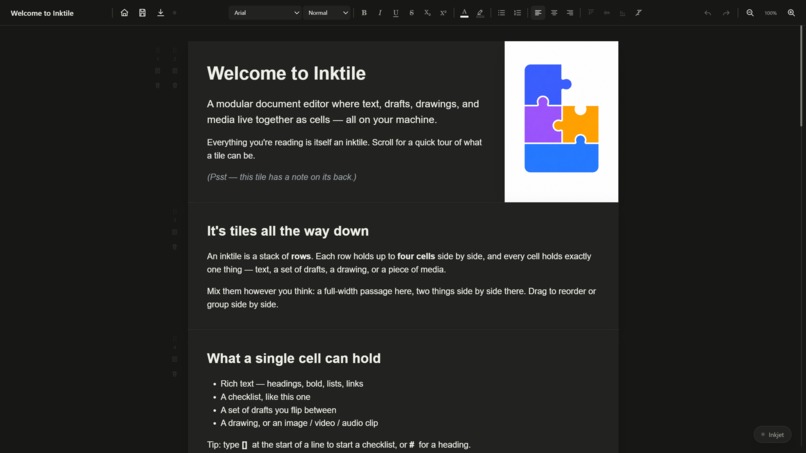Toggle bold formatting
The height and width of the screenshot is (453, 806).
(364, 13)
